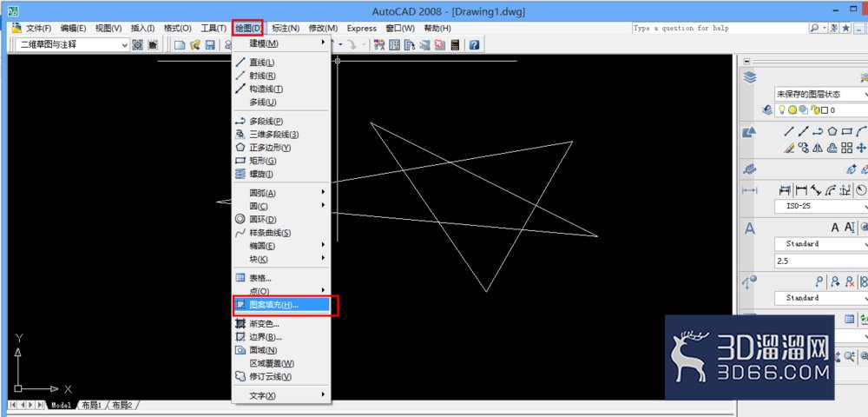Click the Remove leader icon in dashboard

coord(849,281)
